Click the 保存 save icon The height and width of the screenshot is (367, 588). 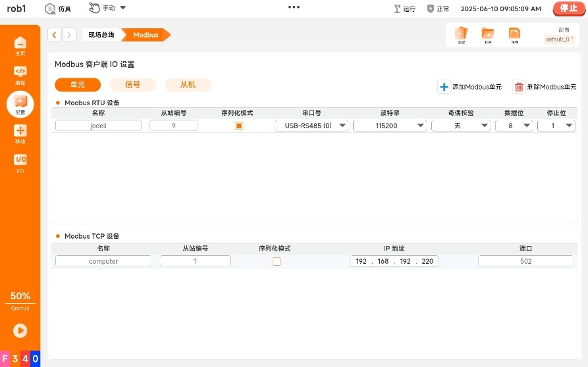514,34
